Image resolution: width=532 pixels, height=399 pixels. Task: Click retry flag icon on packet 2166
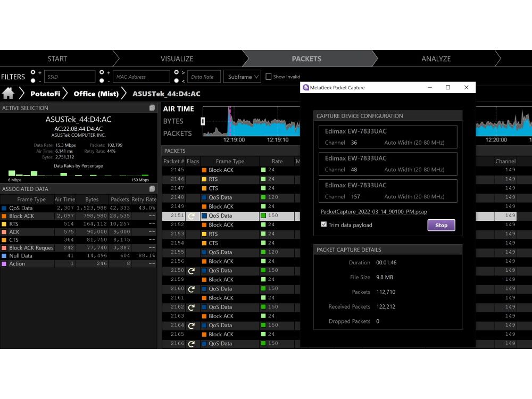192,344
